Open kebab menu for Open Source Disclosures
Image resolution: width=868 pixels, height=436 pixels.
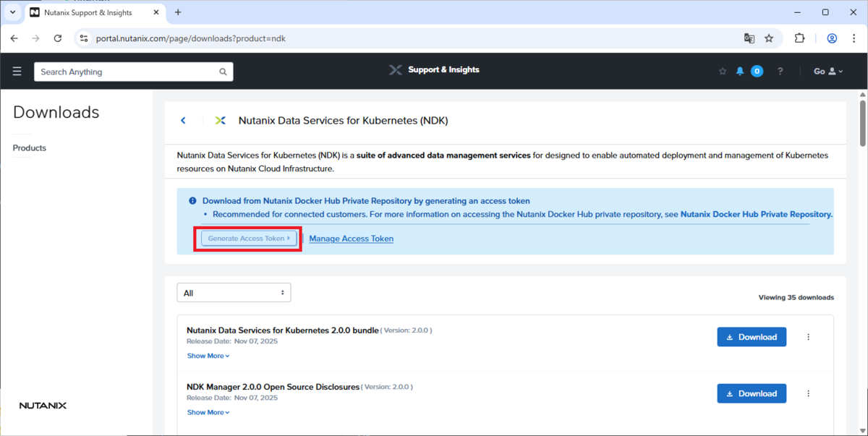809,393
